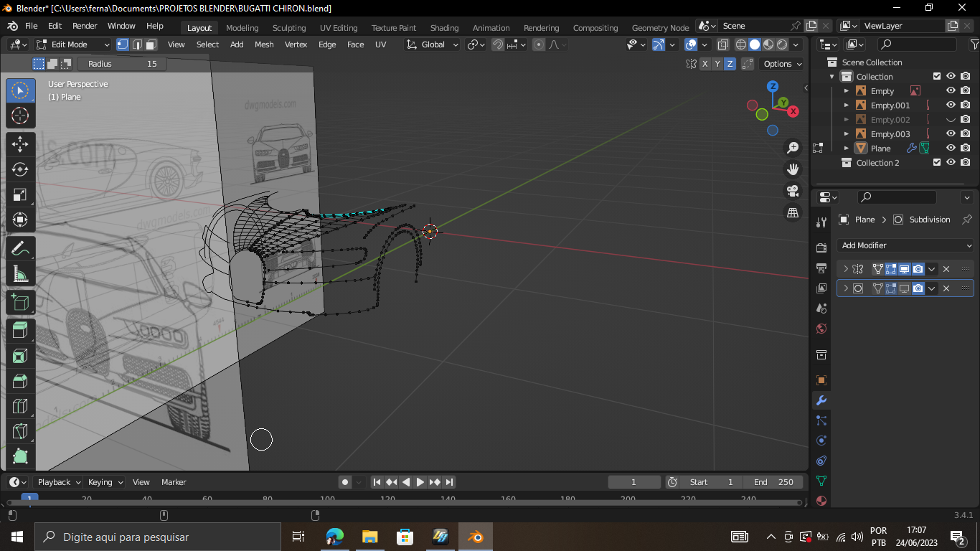Play the animation forward
Image resolution: width=980 pixels, height=551 pixels.
pos(420,482)
